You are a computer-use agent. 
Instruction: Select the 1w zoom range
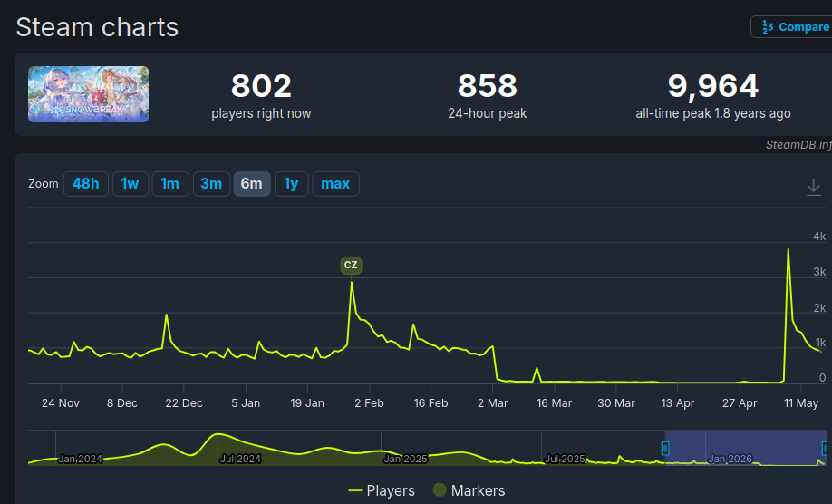(x=130, y=184)
